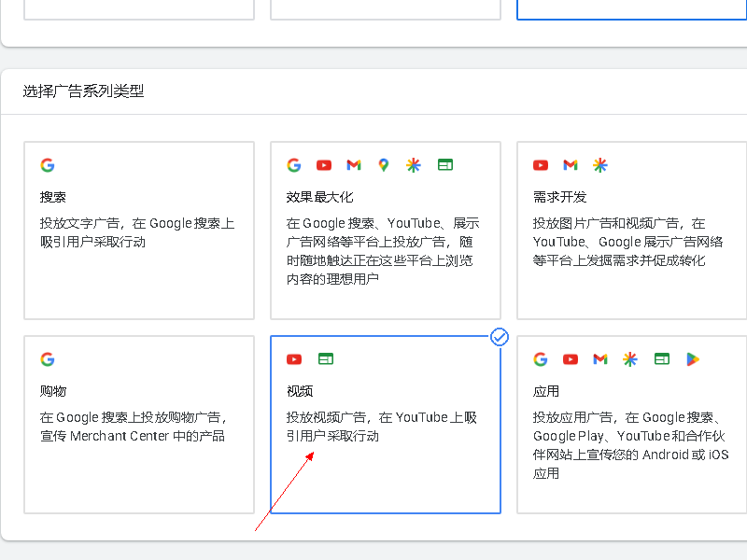
Task: Select the 搜索 campaign type card
Action: pos(138,230)
